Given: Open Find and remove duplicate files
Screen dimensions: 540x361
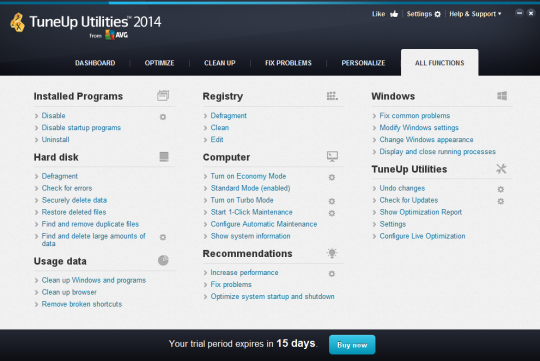Looking at the screenshot, I should (x=90, y=224).
